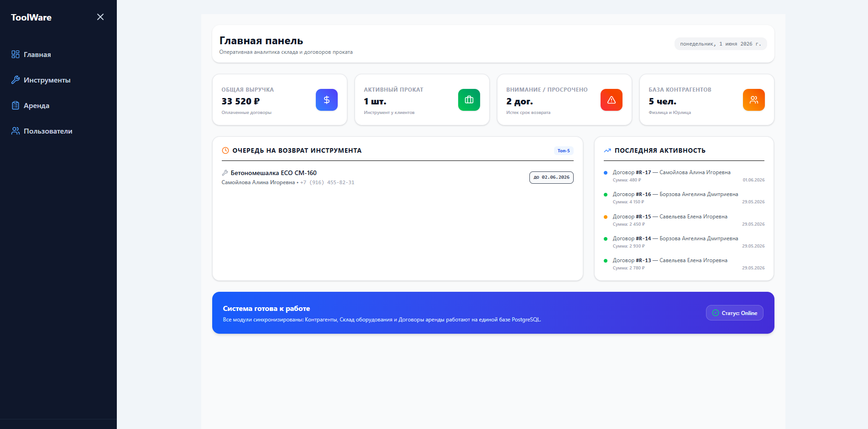Click the green status dot of #R-16
868x429 pixels.
(606, 195)
